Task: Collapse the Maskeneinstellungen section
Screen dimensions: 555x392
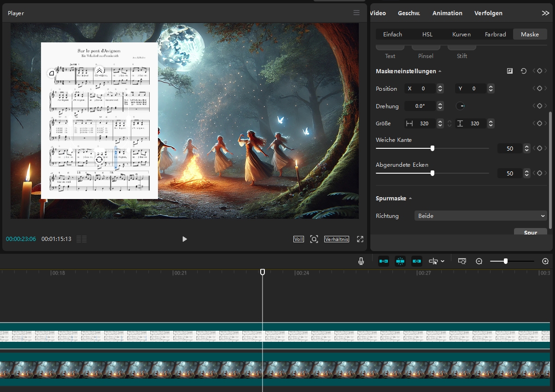Action: tap(440, 71)
